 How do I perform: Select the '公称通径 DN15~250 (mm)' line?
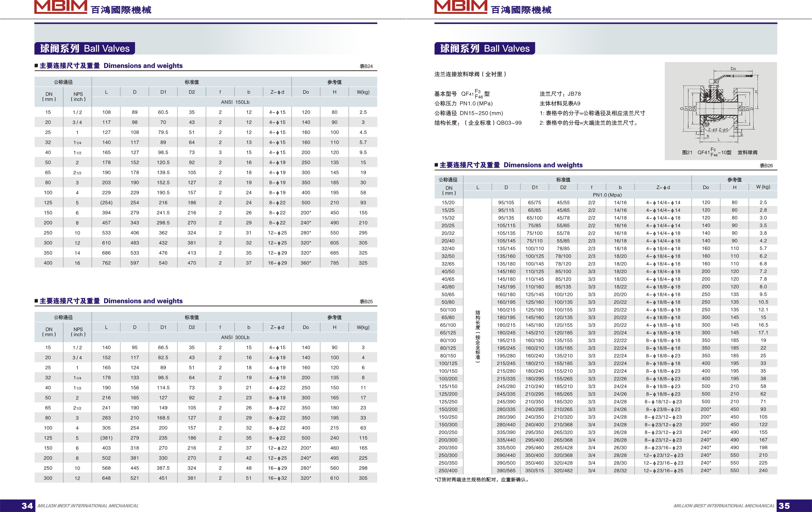click(x=469, y=113)
